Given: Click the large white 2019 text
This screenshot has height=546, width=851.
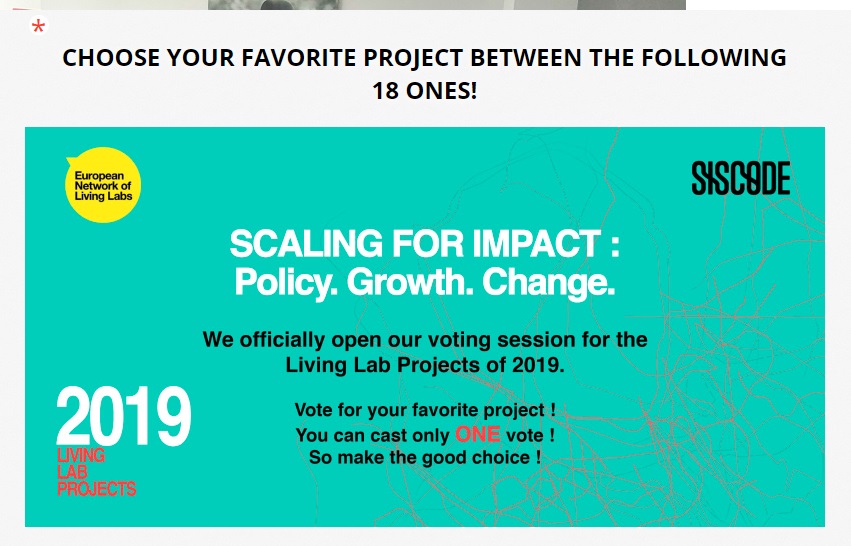Looking at the screenshot, I should pyautogui.click(x=123, y=417).
